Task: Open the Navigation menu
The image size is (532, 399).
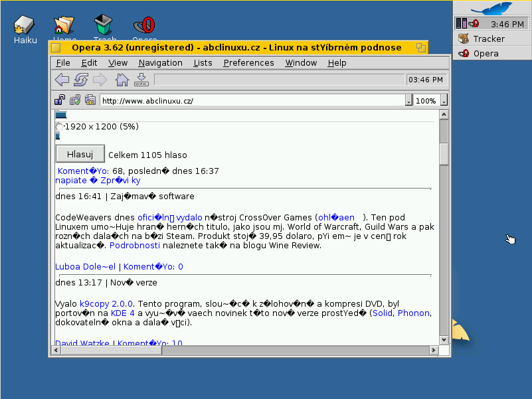Action: 161,63
